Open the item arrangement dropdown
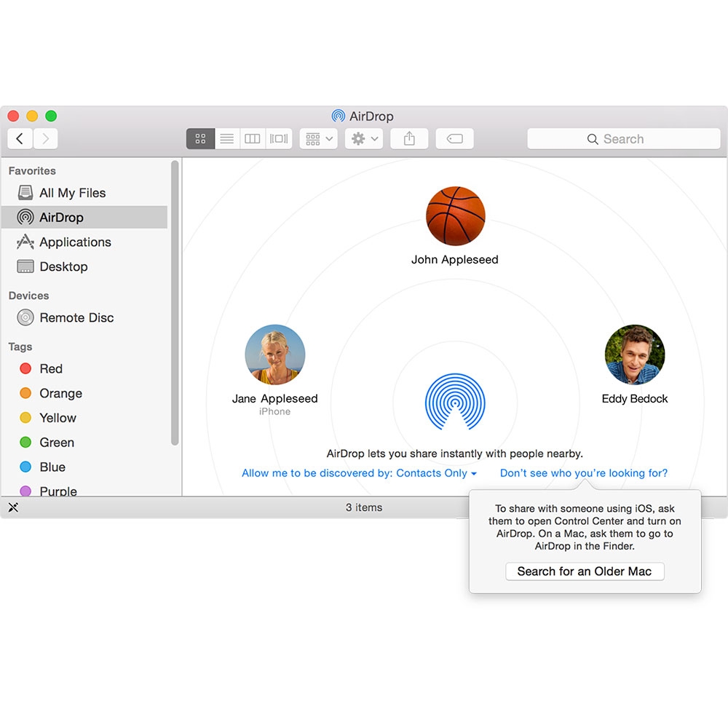Viewport: 728px width, 728px height. 319,139
